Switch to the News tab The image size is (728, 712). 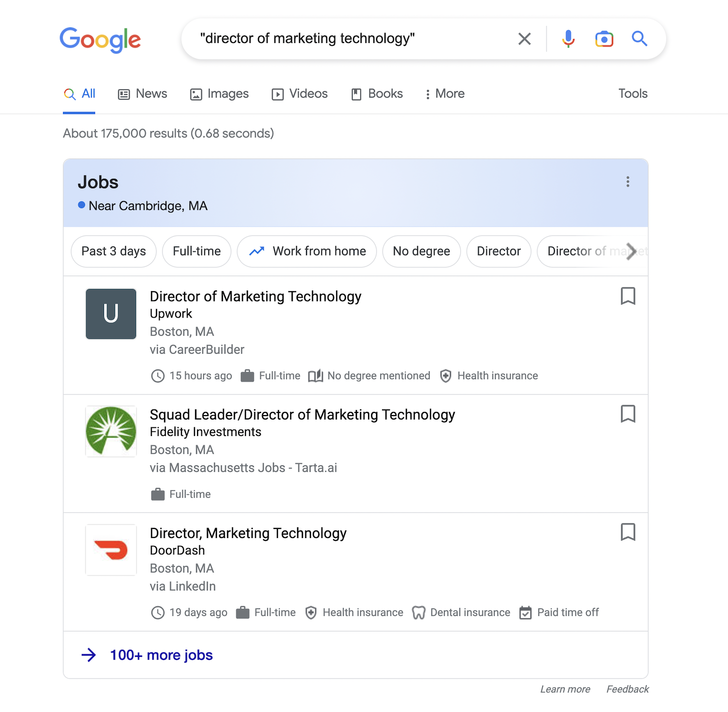pos(142,94)
